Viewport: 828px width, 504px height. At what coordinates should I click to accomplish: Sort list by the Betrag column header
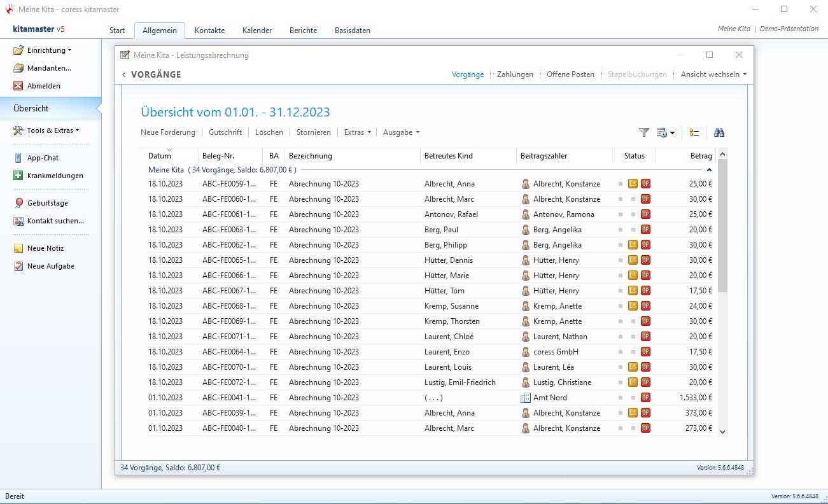click(x=700, y=156)
